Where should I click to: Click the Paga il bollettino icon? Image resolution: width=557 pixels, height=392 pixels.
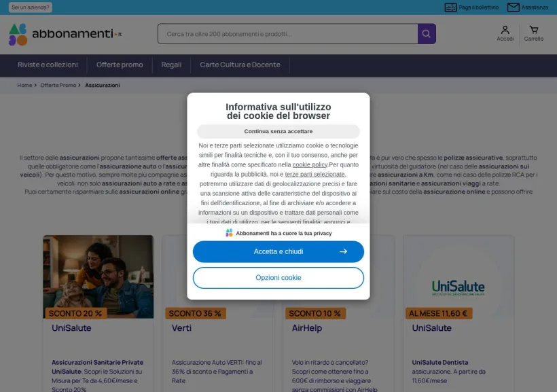pyautogui.click(x=451, y=7)
